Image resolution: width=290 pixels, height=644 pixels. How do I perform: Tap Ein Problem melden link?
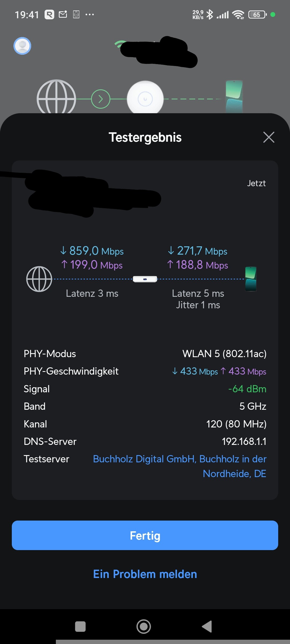click(145, 574)
